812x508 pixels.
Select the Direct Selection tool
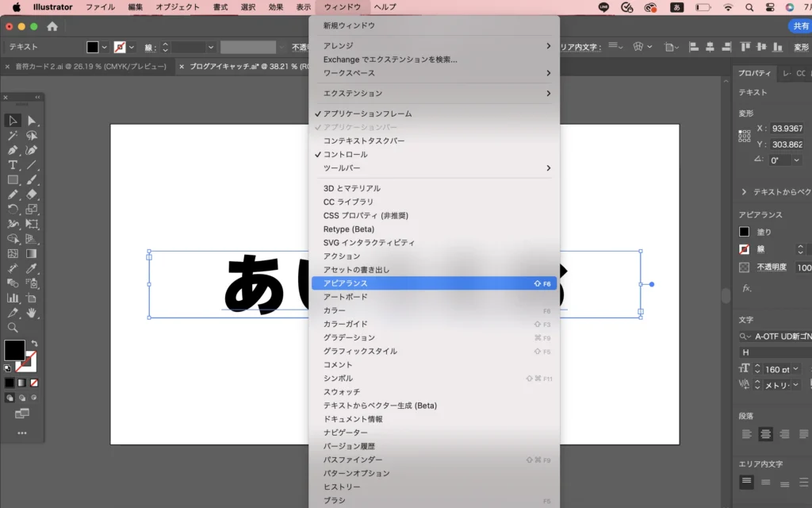coord(32,121)
